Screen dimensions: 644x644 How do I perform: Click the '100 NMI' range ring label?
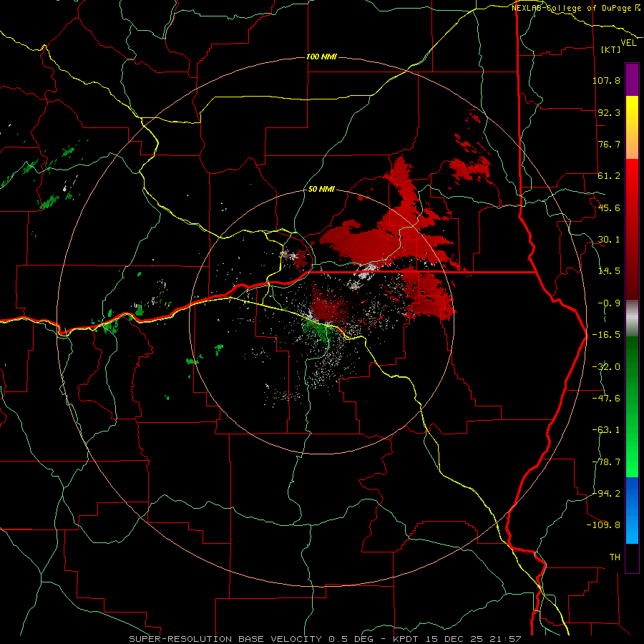(321, 57)
